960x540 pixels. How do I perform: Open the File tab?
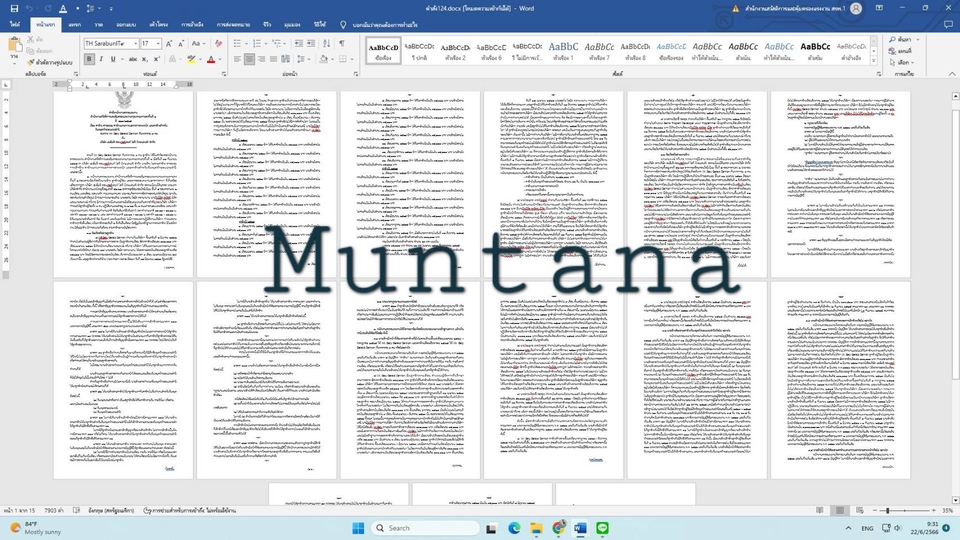tap(15, 25)
